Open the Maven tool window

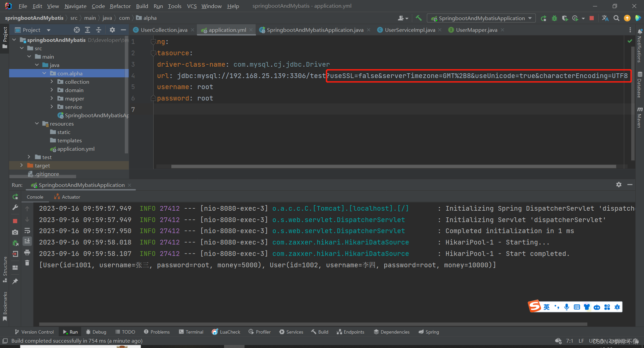click(x=640, y=116)
